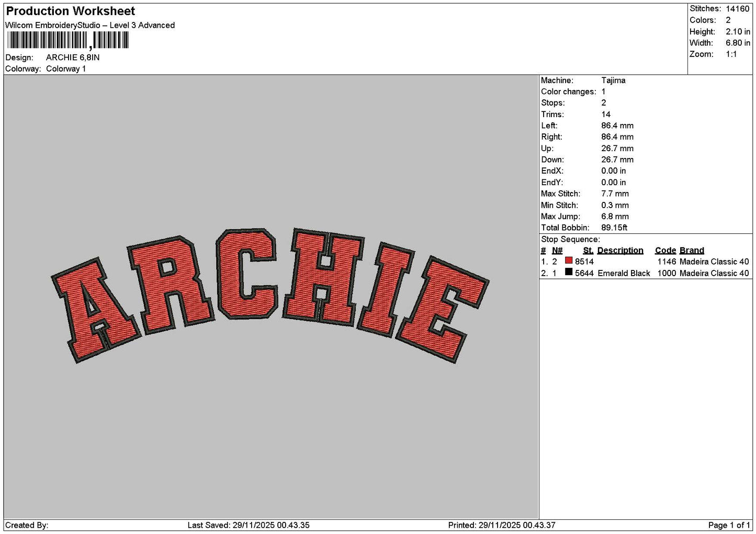The height and width of the screenshot is (534, 756).
Task: Click thread code "1000"
Action: pyautogui.click(x=667, y=274)
